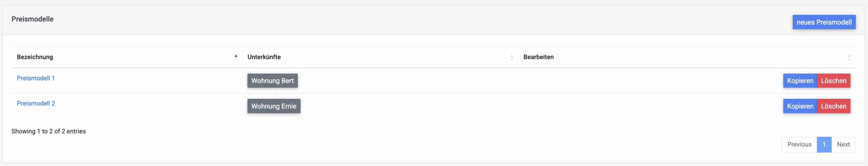Image resolution: width=868 pixels, height=166 pixels.
Task: Select the Wohnung Ernie badge
Action: (274, 106)
